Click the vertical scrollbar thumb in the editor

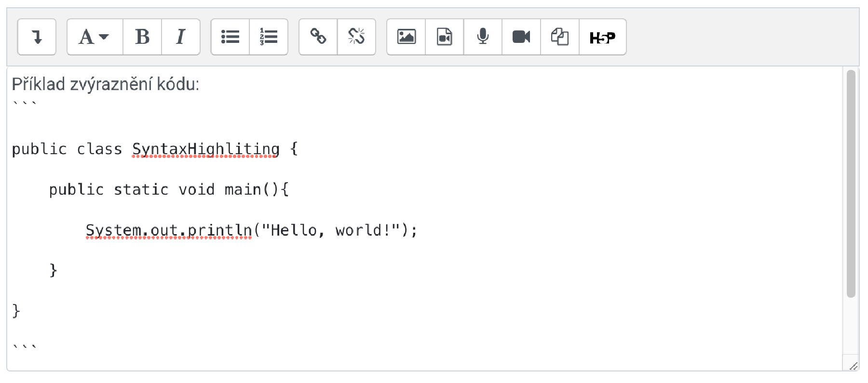pos(851,184)
